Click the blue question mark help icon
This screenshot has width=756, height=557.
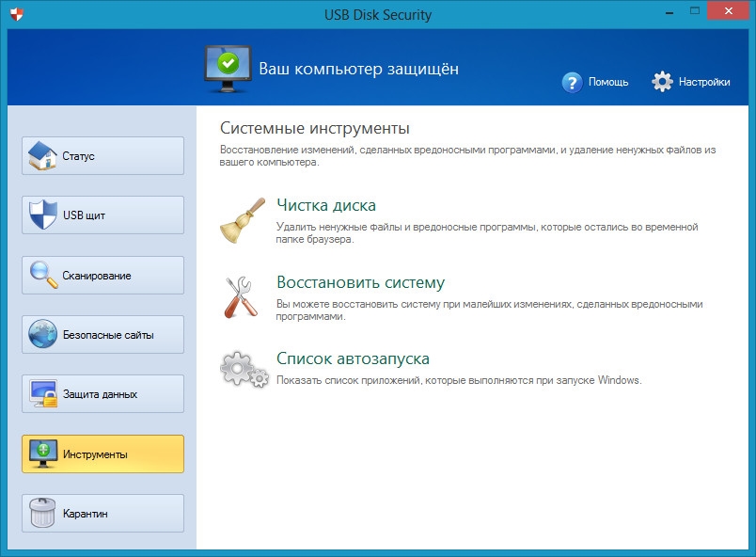(573, 83)
